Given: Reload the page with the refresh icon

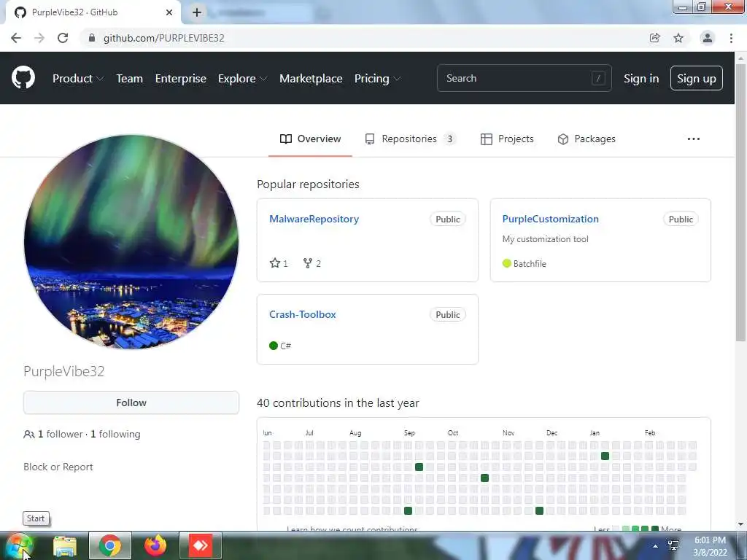Looking at the screenshot, I should (63, 38).
